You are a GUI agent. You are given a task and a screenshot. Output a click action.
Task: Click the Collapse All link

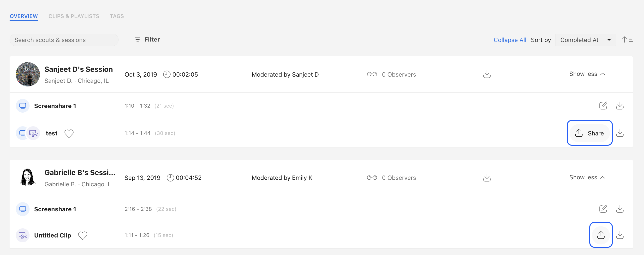[x=510, y=40]
